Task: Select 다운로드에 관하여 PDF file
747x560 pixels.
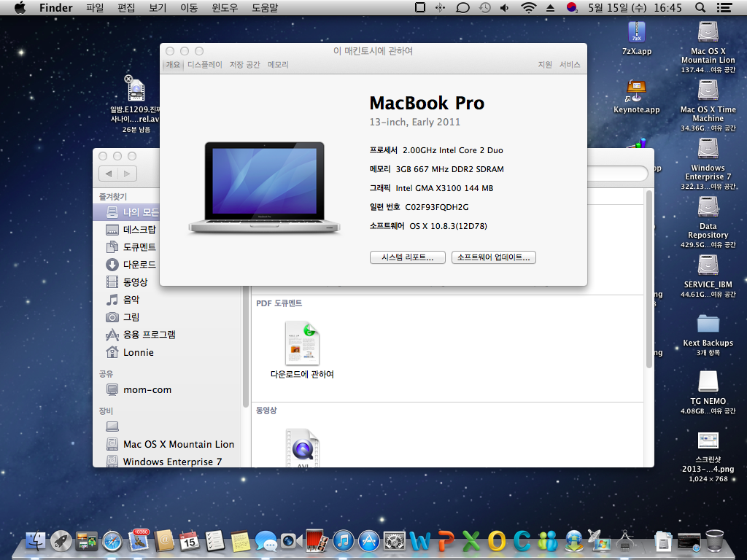Action: click(x=302, y=350)
